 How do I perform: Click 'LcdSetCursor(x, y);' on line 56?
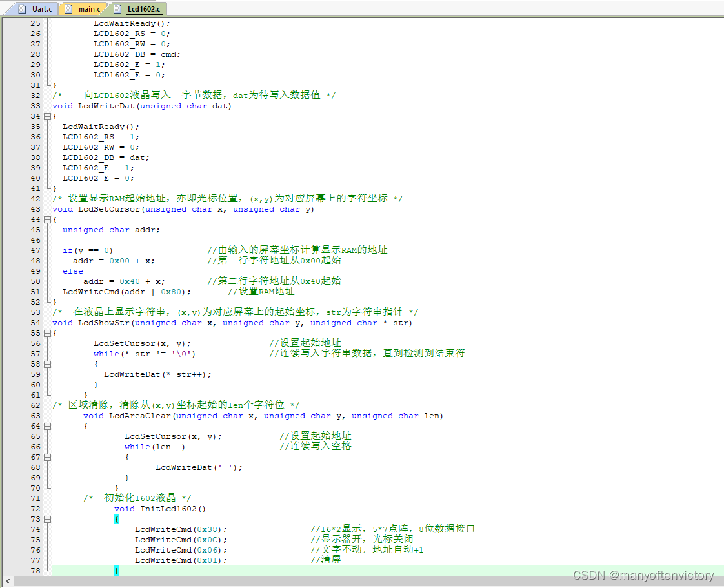click(142, 343)
